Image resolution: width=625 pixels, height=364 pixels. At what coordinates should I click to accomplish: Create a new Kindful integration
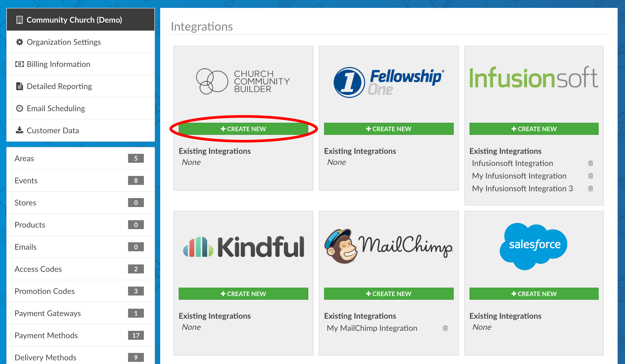click(243, 294)
